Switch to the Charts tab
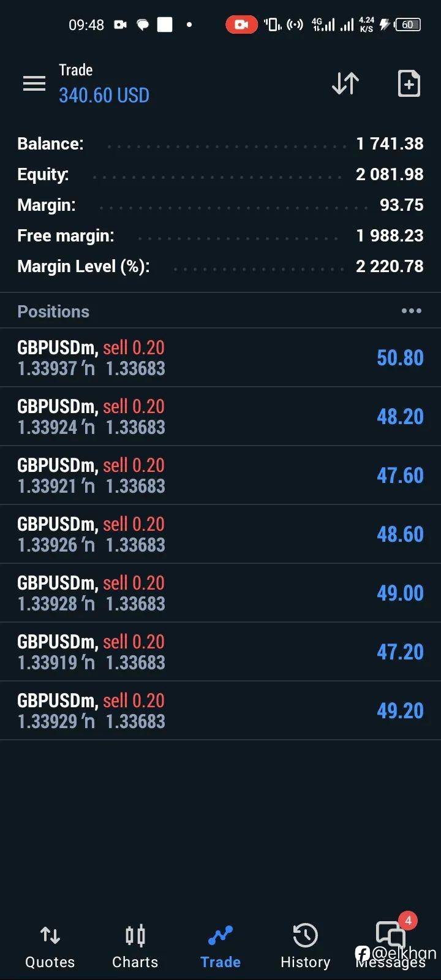The height and width of the screenshot is (980, 441). pyautogui.click(x=135, y=946)
